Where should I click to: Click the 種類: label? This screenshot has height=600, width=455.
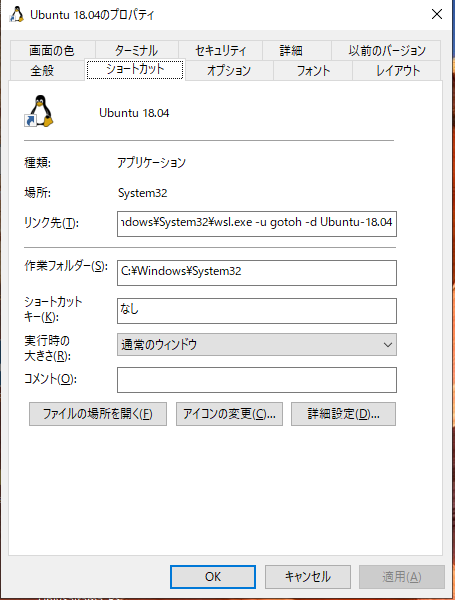click(x=38, y=163)
